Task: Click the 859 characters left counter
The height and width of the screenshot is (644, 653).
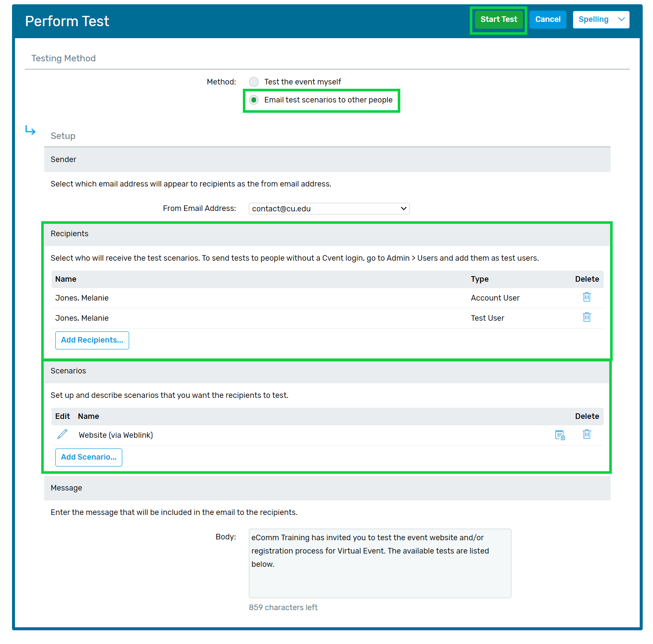Action: [x=283, y=608]
